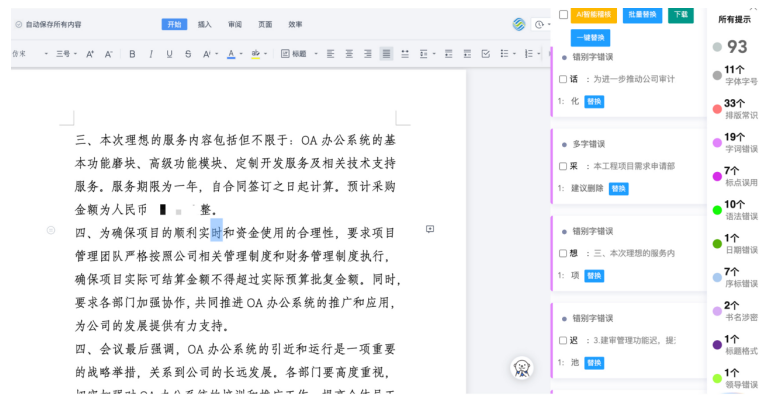This screenshot has height=397, width=781.
Task: Filter by 7个 标点误用 category
Action: pos(735,176)
